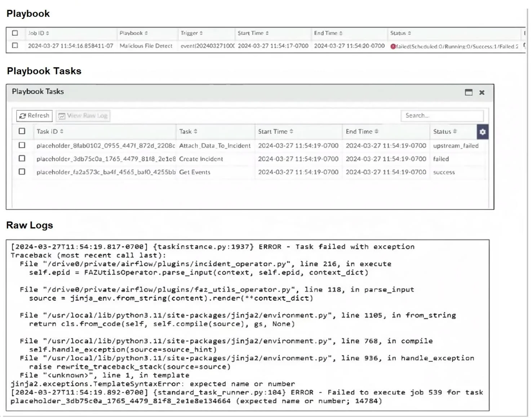Sort Playbook table by End Time

(328, 33)
